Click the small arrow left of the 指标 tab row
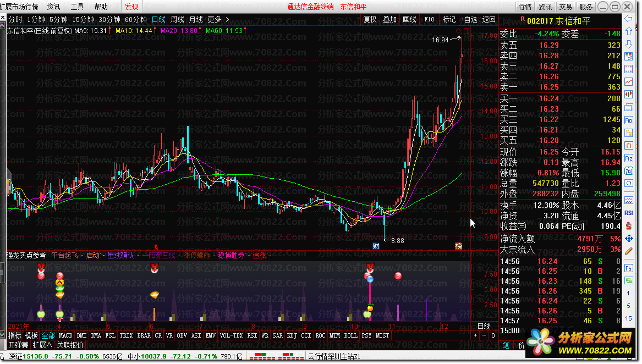 (x=2, y=335)
